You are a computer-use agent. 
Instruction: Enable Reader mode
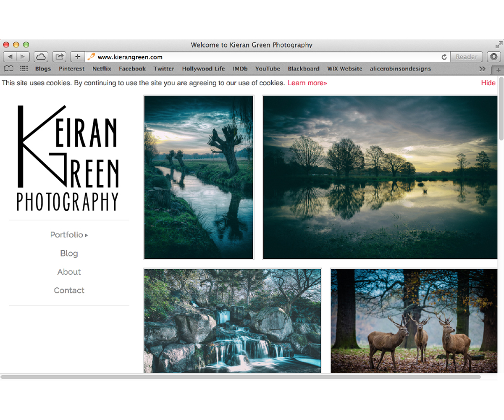[x=466, y=56]
